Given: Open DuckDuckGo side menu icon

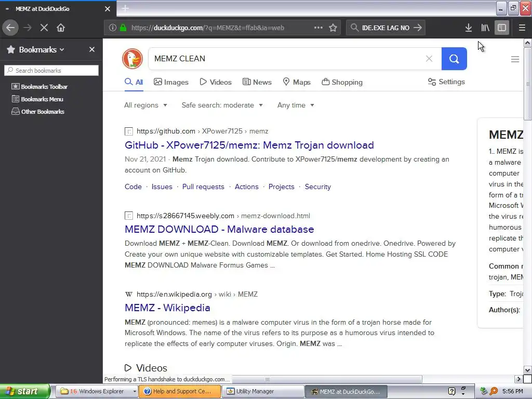Looking at the screenshot, I should (515, 59).
